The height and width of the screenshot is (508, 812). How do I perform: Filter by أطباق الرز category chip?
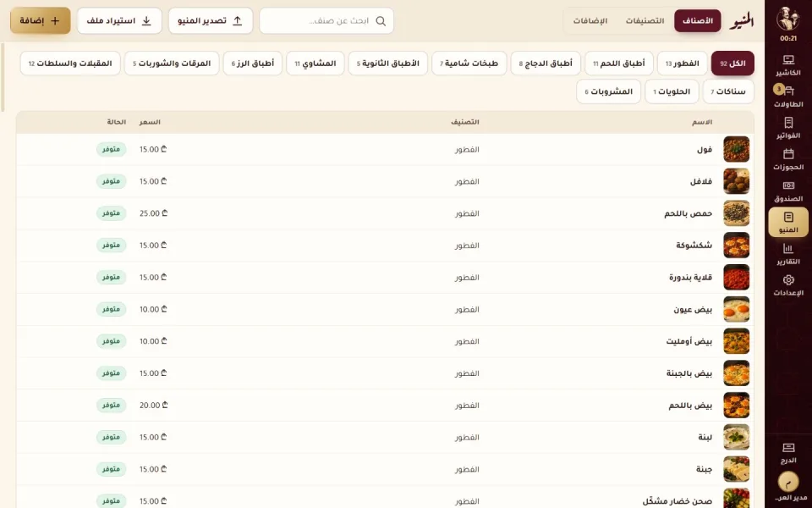(253, 63)
